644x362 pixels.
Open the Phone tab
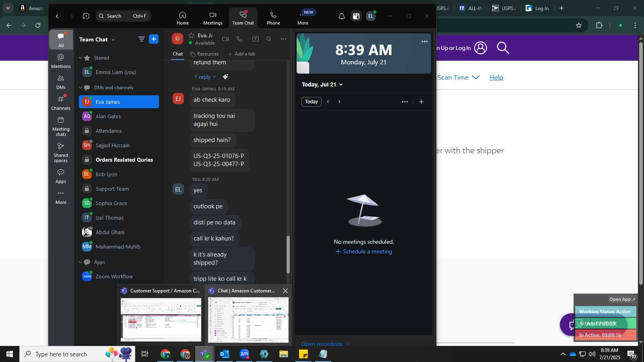(x=273, y=18)
